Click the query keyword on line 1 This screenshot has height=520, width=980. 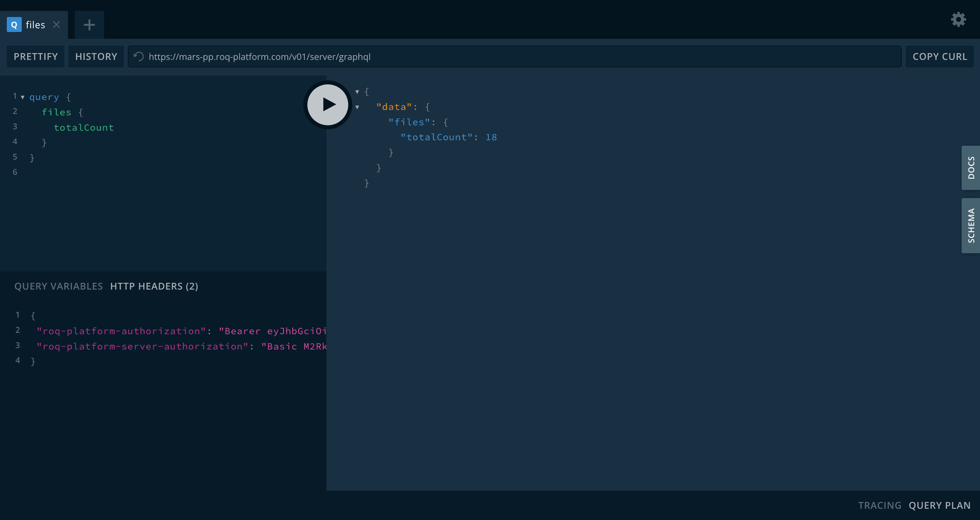44,97
